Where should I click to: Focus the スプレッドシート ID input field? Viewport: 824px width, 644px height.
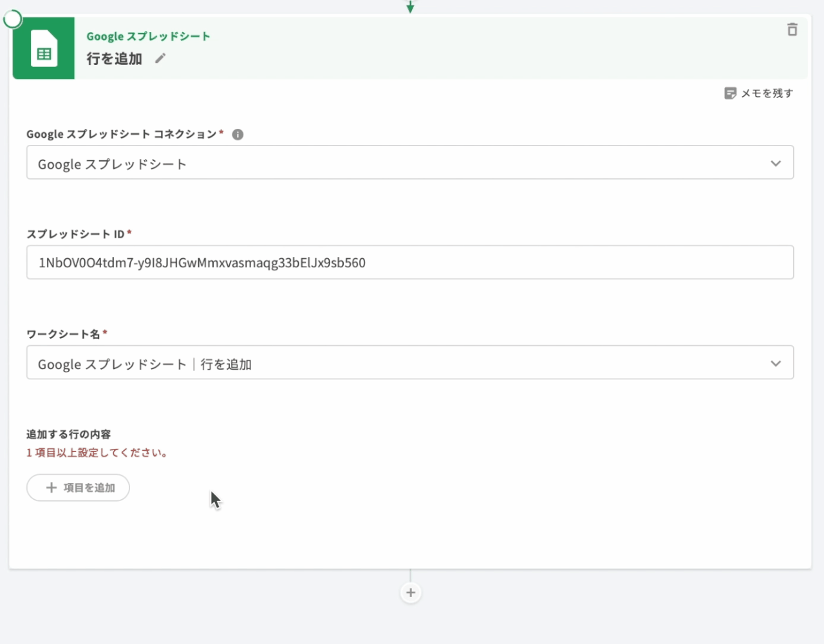pos(409,263)
